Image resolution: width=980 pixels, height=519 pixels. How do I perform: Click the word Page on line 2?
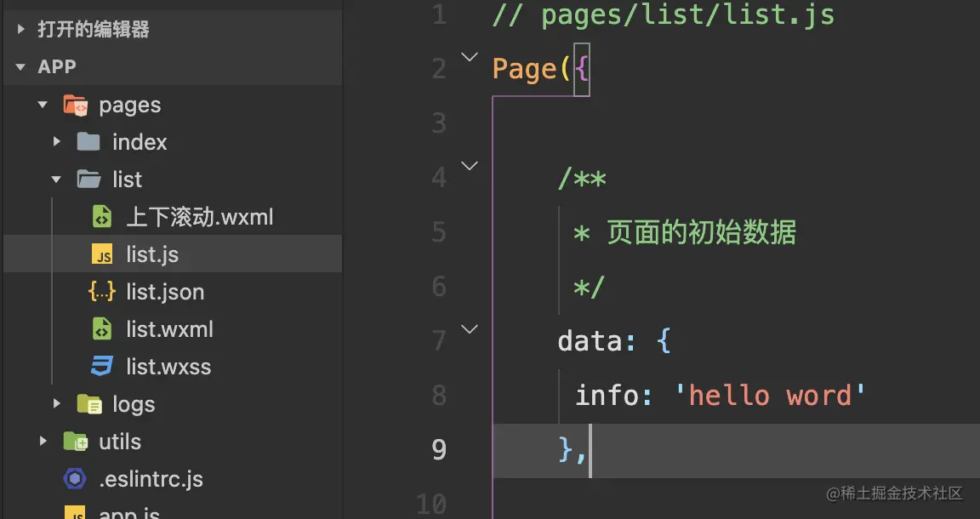(x=524, y=69)
